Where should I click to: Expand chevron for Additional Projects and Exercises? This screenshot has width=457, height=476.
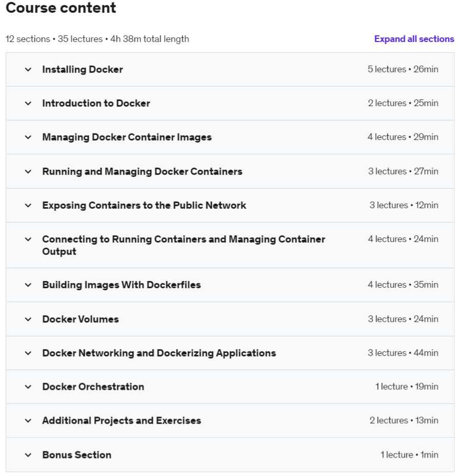(x=28, y=421)
